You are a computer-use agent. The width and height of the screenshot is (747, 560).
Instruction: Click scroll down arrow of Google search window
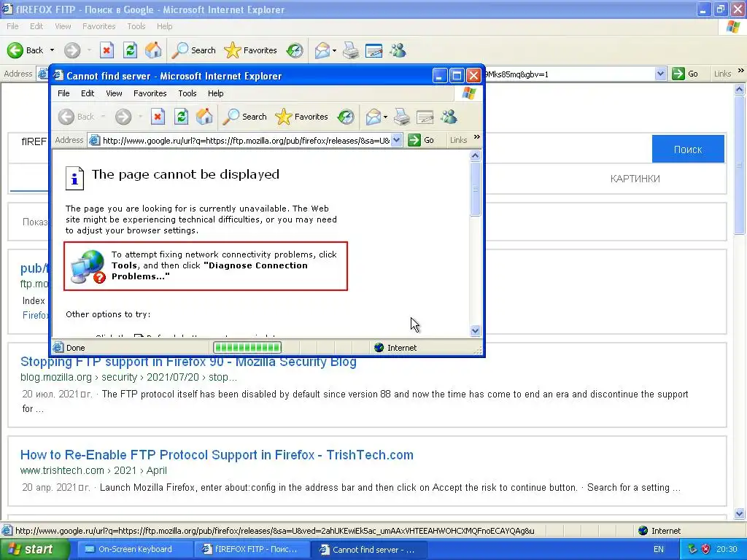tap(740, 513)
